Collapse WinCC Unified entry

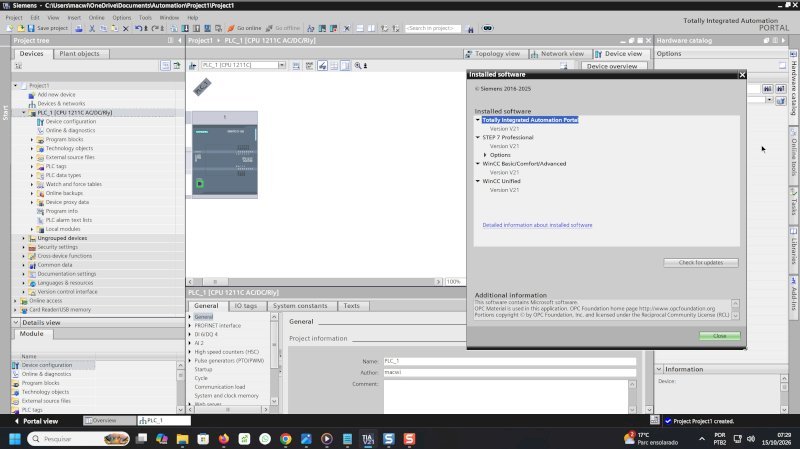[x=478, y=181]
